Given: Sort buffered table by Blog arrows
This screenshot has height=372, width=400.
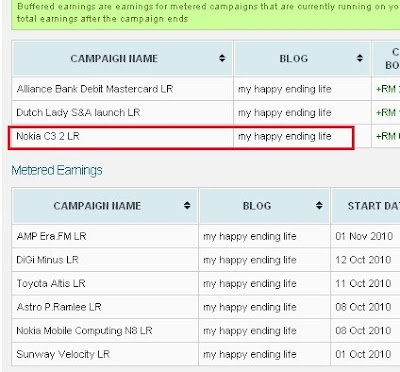Looking at the screenshot, I should pyautogui.click(x=360, y=58).
